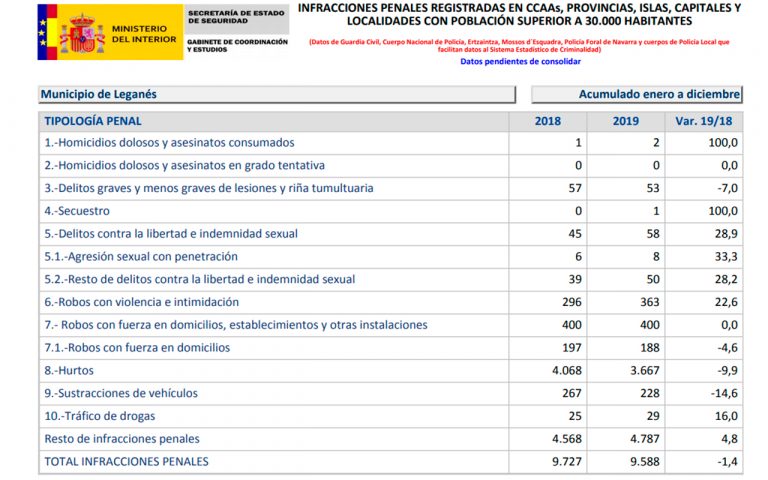Click the 2018 value 57 for Delitos de lesiones
768x480 pixels.
coord(575,189)
